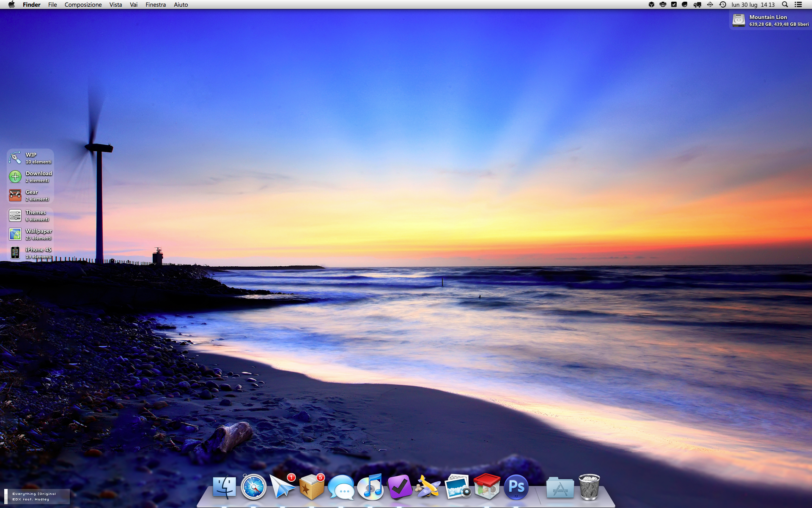
Task: Open the Apple menu
Action: [11, 5]
